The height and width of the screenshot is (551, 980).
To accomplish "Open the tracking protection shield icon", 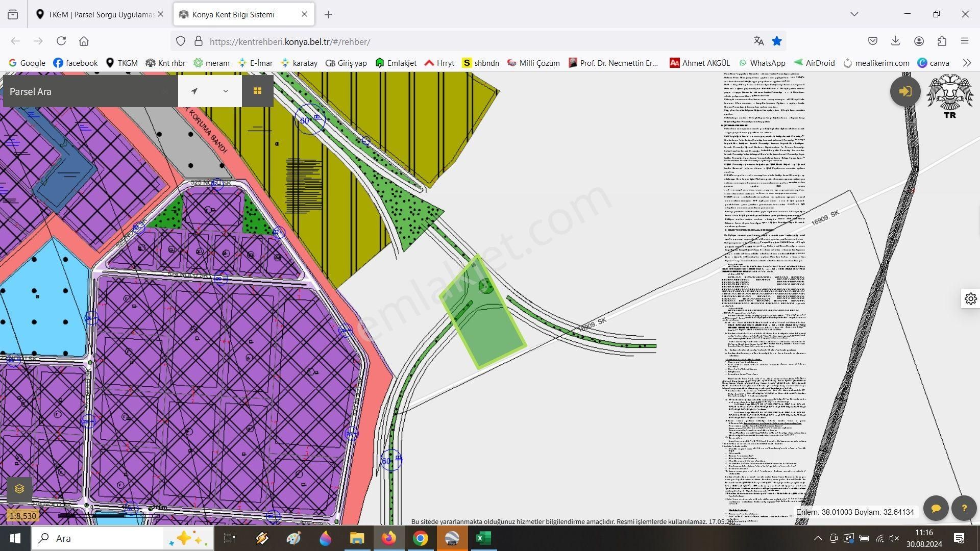I will click(181, 41).
